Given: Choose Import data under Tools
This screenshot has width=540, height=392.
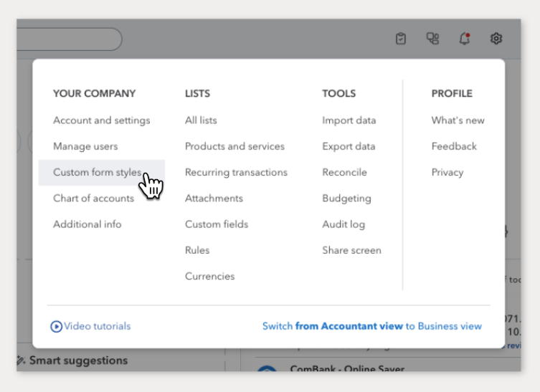Looking at the screenshot, I should [349, 120].
